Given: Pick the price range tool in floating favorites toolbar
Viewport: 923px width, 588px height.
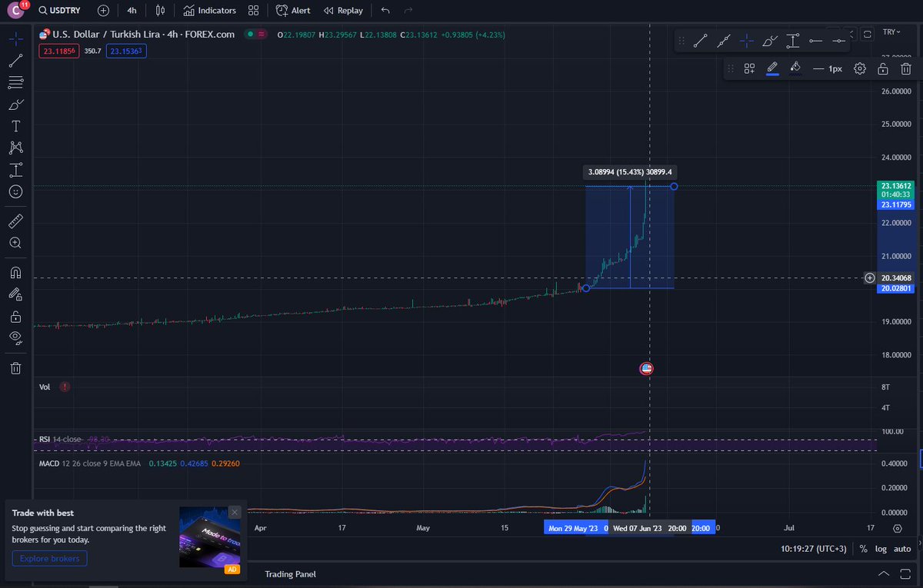Looking at the screenshot, I should [x=793, y=40].
